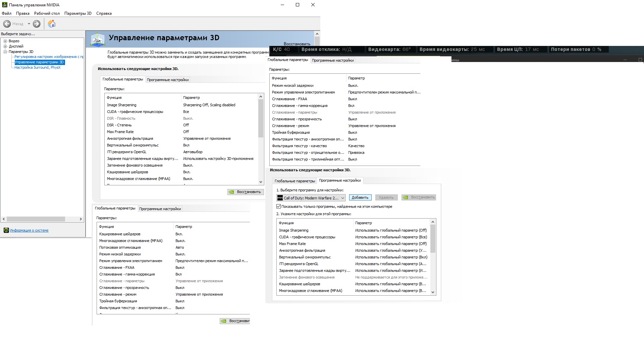Image resolution: width=644 pixels, height=362 pixels.
Task: Select Анизотропная фильтрация row in main list
Action: tap(181, 138)
